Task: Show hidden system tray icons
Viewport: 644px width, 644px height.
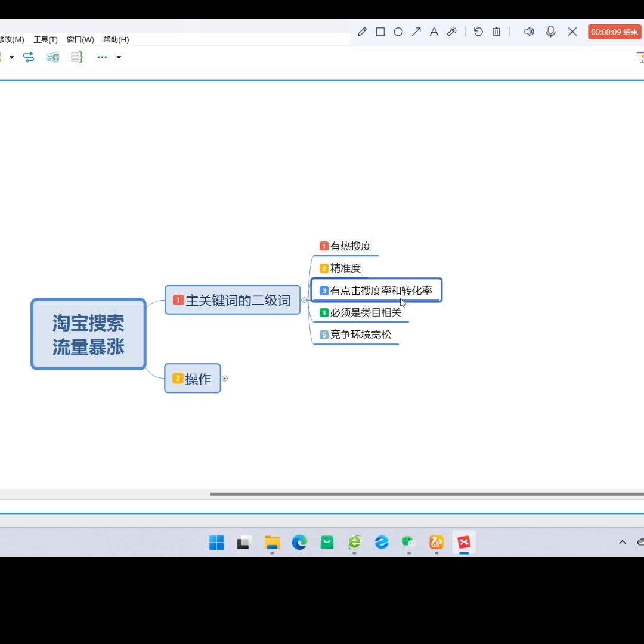Action: 622,543
